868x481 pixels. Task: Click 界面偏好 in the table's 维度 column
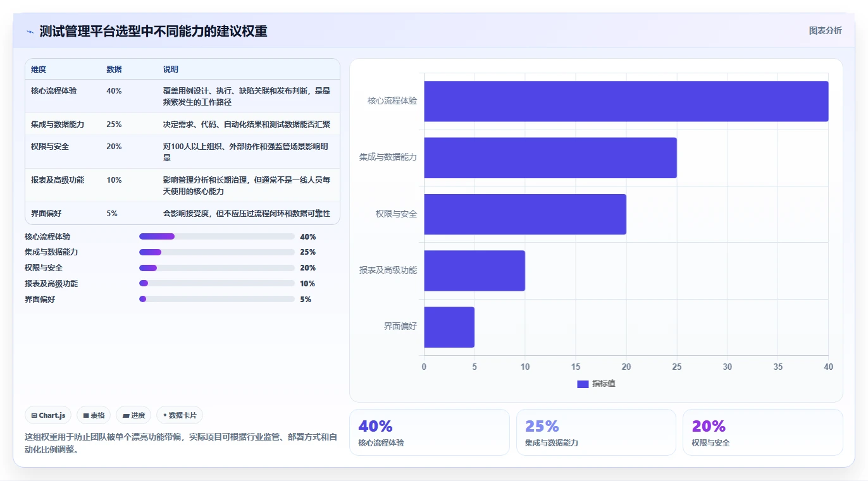click(x=46, y=214)
